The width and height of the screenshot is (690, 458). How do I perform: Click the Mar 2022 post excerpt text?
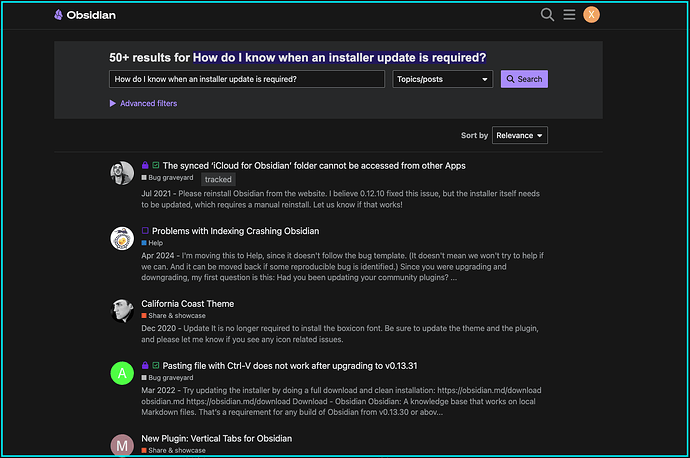341,401
